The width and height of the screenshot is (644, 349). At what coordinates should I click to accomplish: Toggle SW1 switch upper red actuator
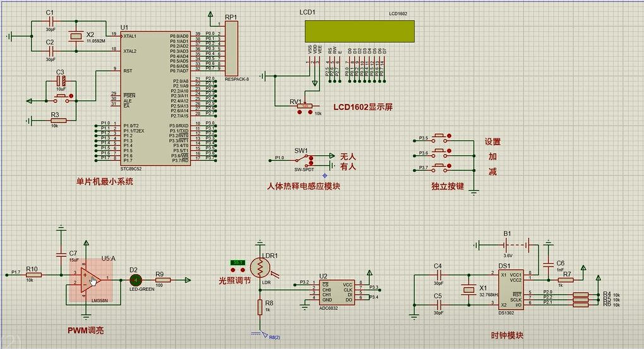click(x=311, y=159)
